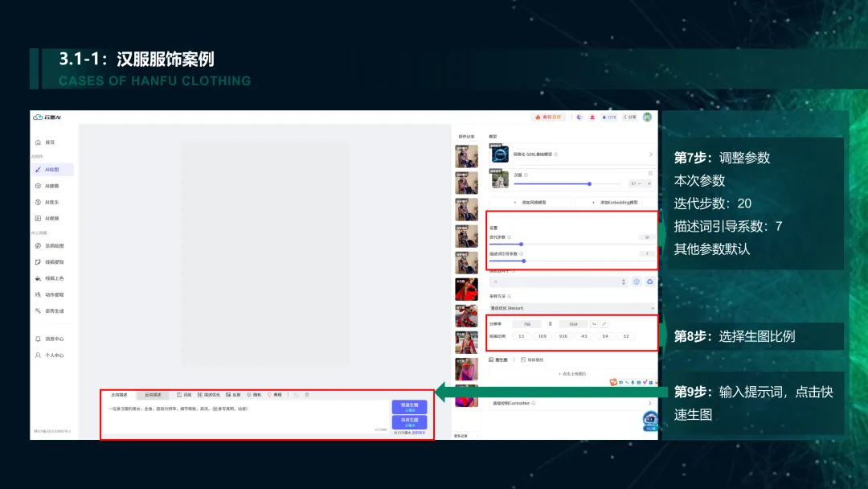Open the 个人中心 user icon
868x489 pixels.
coord(39,355)
